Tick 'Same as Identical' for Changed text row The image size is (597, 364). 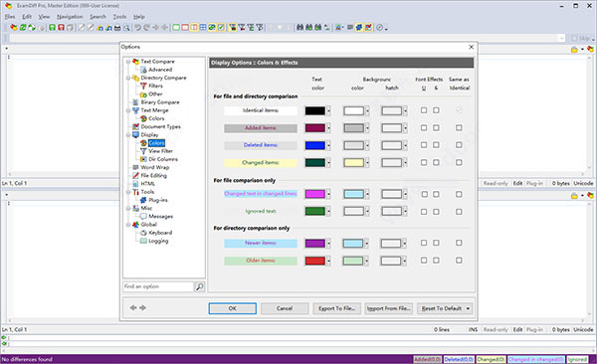point(459,194)
